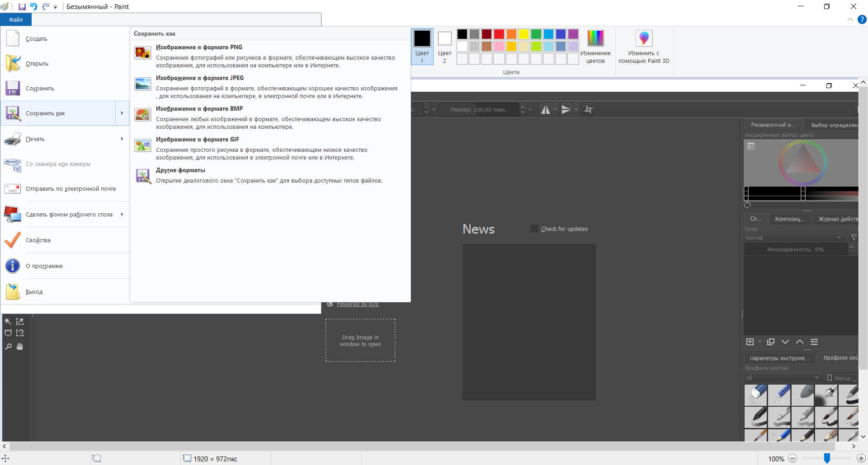868x465 pixels.
Task: Open the All brush tag dropdown
Action: (x=782, y=378)
